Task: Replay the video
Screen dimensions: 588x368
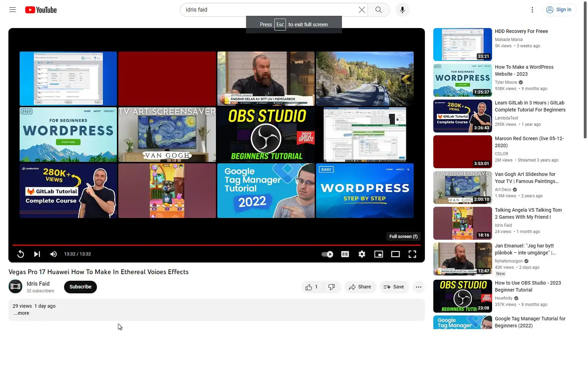Action: tap(21, 254)
